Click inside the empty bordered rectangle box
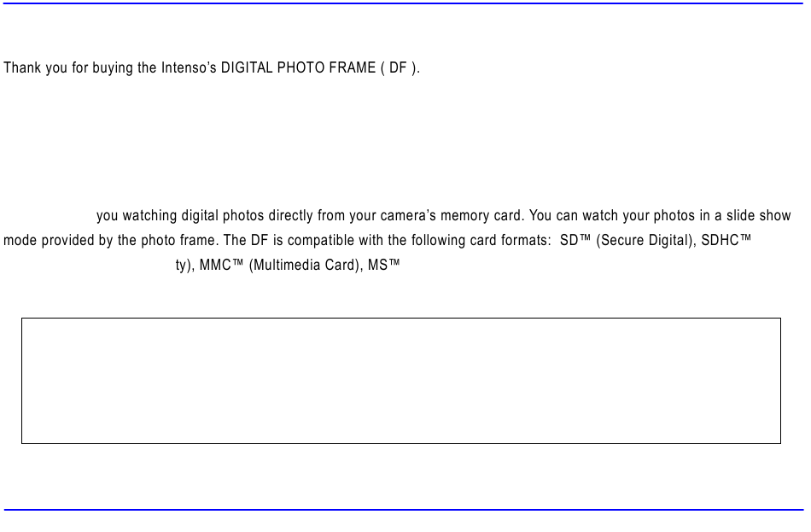The image size is (811, 532). (400, 381)
